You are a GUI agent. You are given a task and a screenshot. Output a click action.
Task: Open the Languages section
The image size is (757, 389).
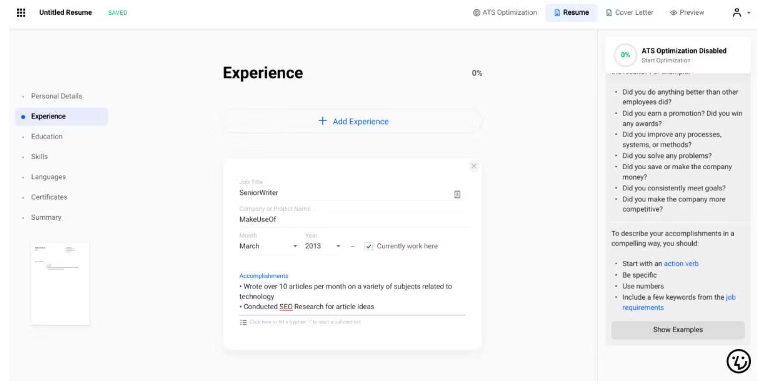48,177
